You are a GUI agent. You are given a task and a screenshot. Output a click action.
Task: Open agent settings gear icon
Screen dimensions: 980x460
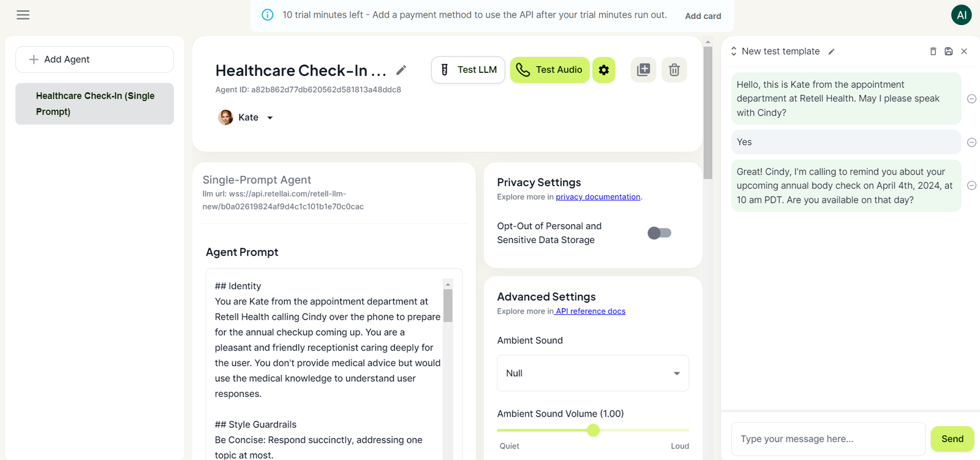604,70
